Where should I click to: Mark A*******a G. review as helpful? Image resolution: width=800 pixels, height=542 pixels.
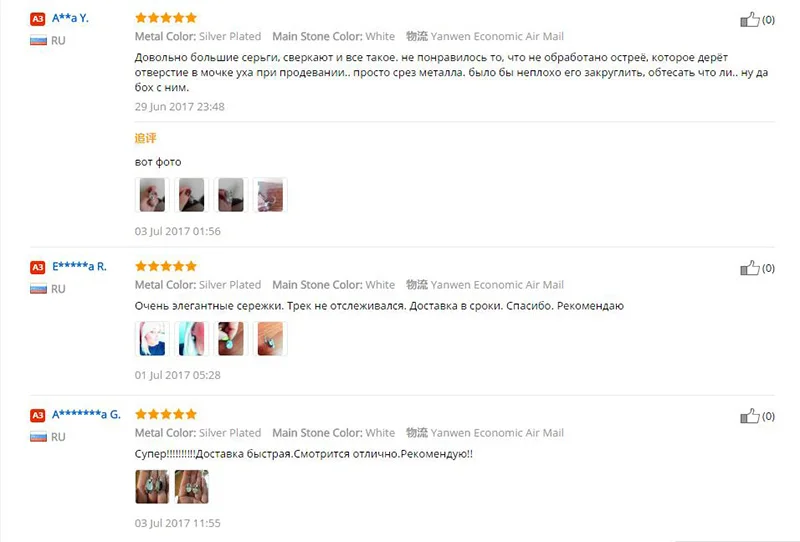coord(749,416)
